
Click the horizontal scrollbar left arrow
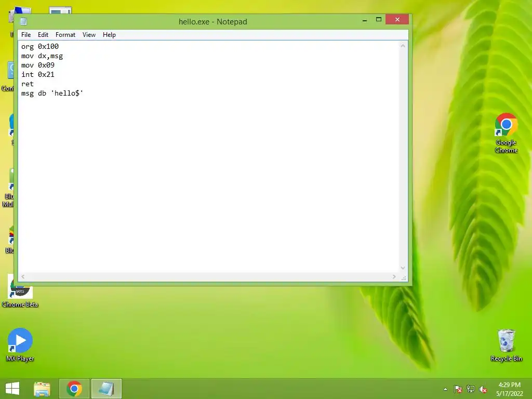tap(23, 276)
